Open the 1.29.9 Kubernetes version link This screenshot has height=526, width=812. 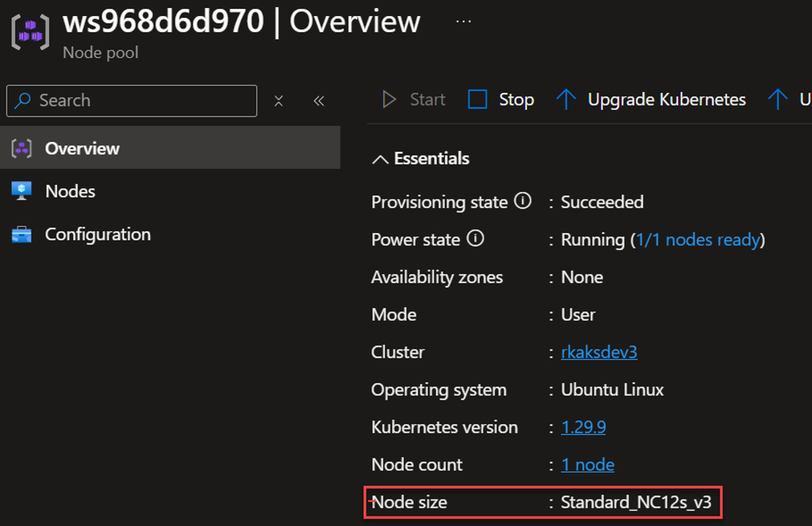[583, 427]
